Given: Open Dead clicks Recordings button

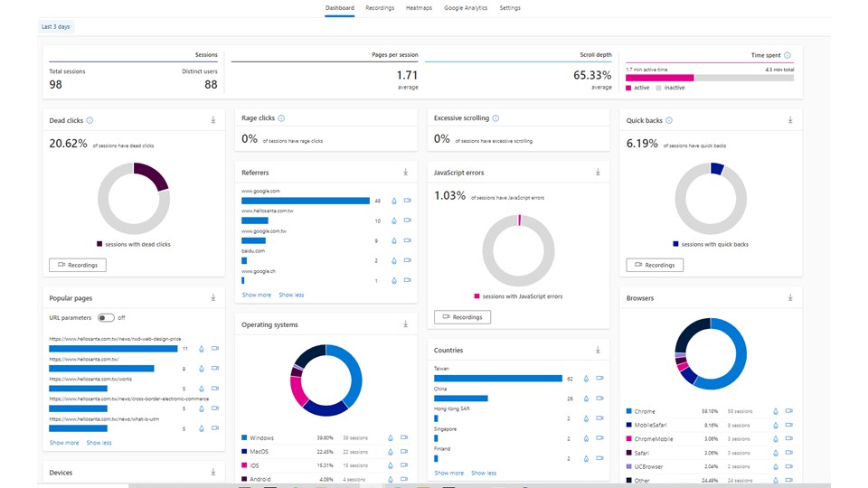Looking at the screenshot, I should (x=78, y=265).
